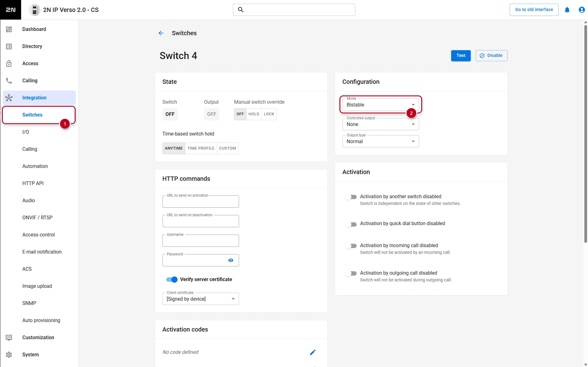The image size is (588, 367).
Task: Click the search magnifier icon
Action: tap(241, 10)
